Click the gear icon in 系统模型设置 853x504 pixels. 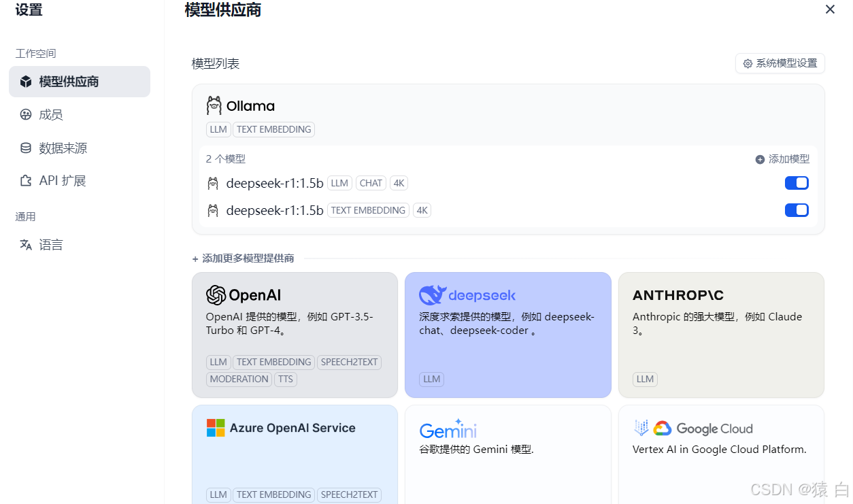(x=748, y=63)
